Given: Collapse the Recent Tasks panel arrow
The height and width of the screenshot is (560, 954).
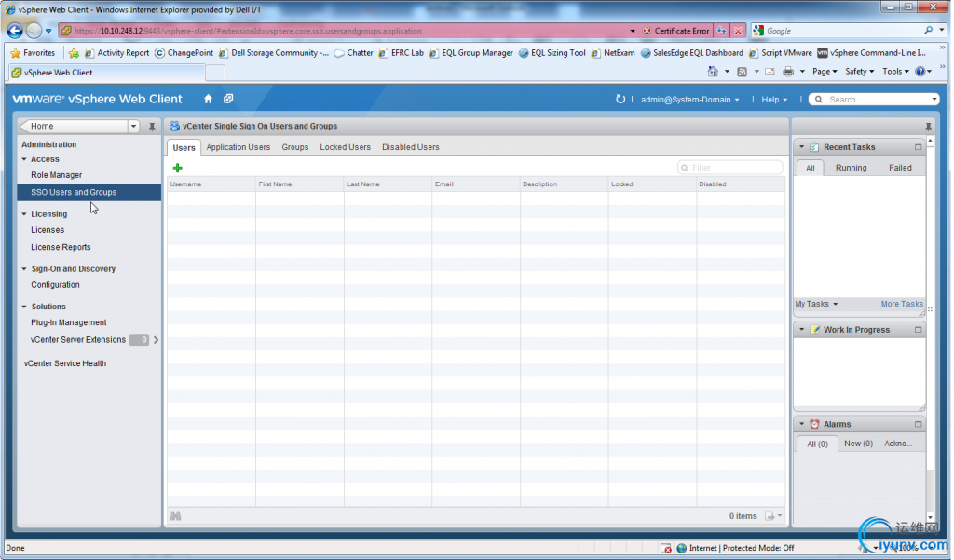Looking at the screenshot, I should pos(802,147).
